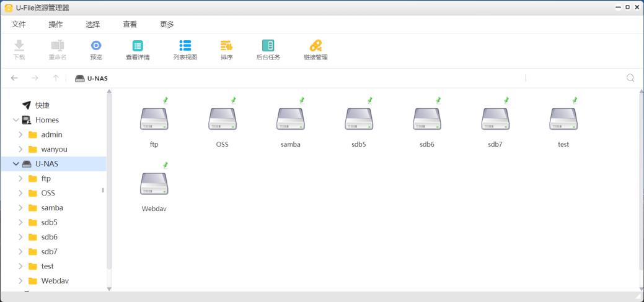This screenshot has height=302, width=644.
Task: Collapse the Homes tree node
Action: [x=16, y=120]
